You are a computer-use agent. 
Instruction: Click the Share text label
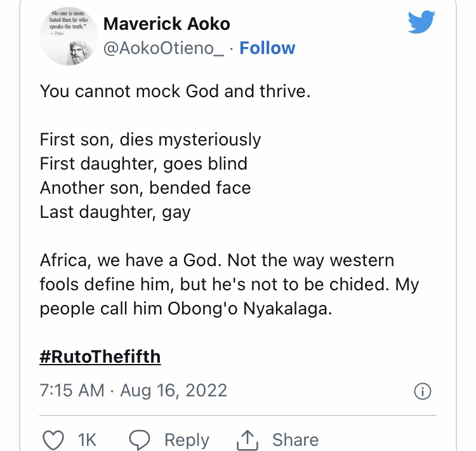[295, 440]
